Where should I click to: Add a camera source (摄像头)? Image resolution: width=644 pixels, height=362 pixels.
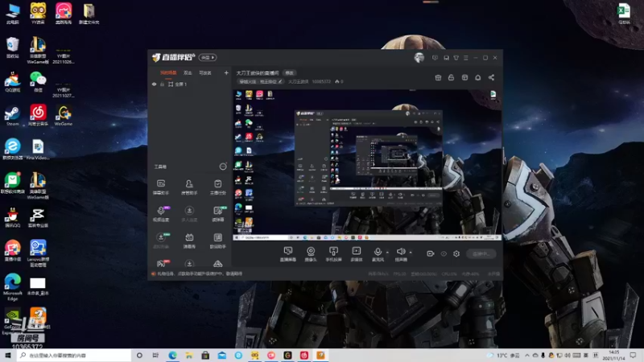click(x=311, y=253)
